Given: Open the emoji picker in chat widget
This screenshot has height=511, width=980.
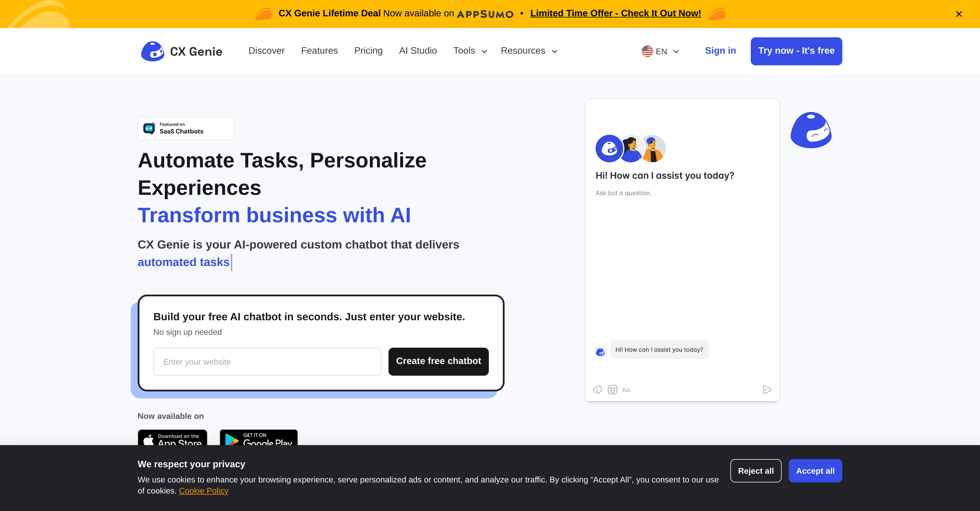Looking at the screenshot, I should (612, 390).
